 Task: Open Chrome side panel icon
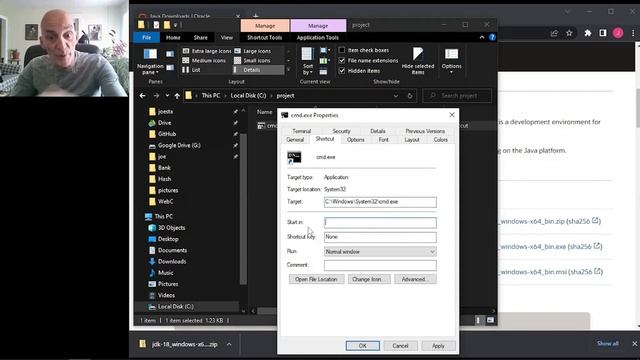(x=603, y=33)
